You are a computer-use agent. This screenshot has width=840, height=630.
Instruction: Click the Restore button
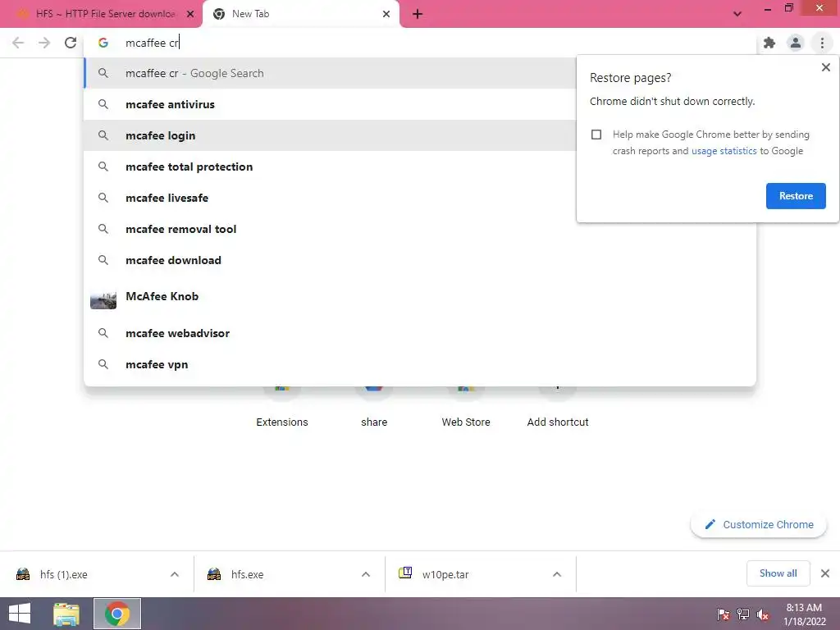tap(796, 196)
